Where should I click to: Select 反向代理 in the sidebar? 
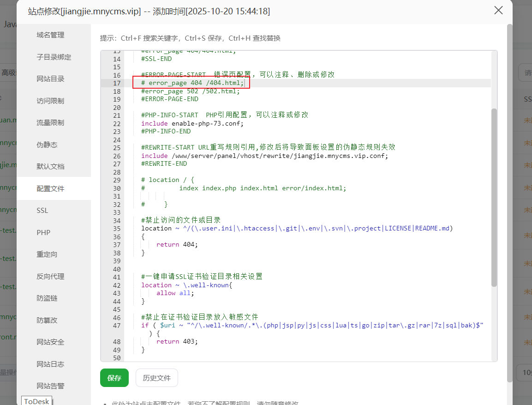click(x=50, y=277)
